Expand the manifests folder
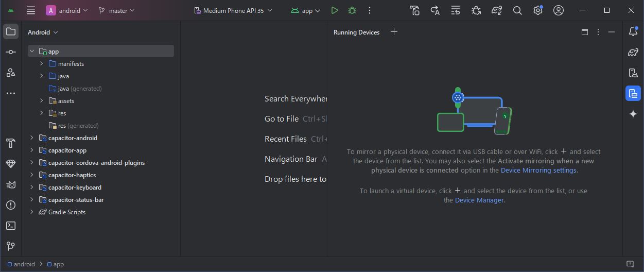 point(42,63)
